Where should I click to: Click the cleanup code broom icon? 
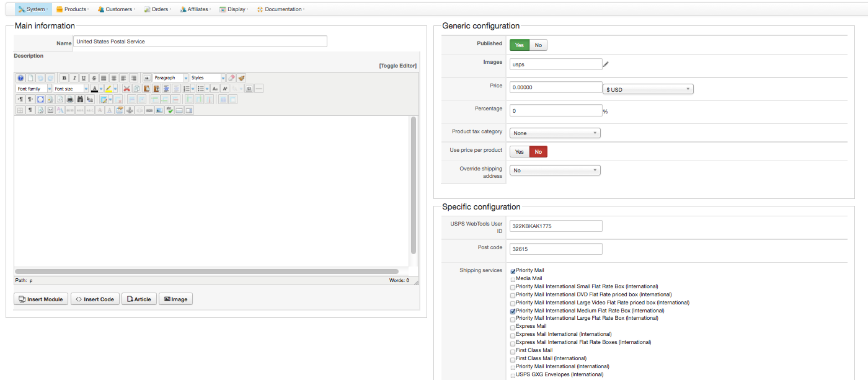(x=241, y=78)
